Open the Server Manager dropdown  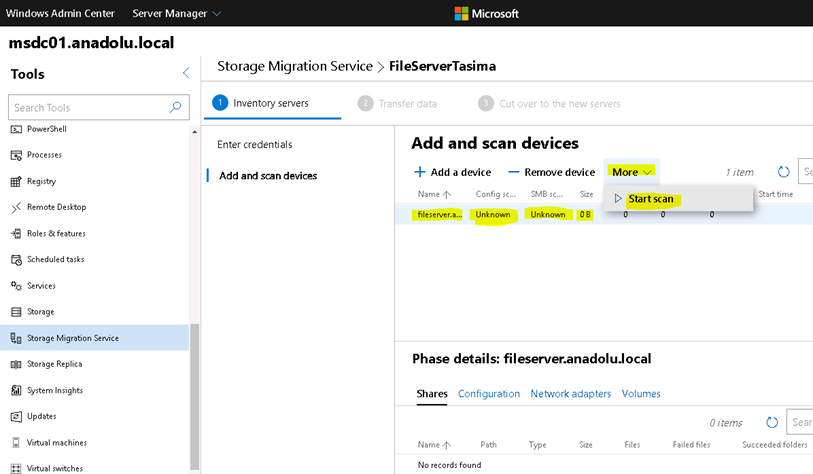click(x=176, y=13)
